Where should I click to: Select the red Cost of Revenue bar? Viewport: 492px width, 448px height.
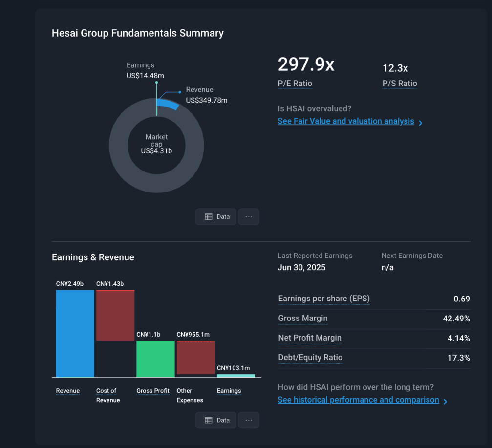(x=115, y=315)
